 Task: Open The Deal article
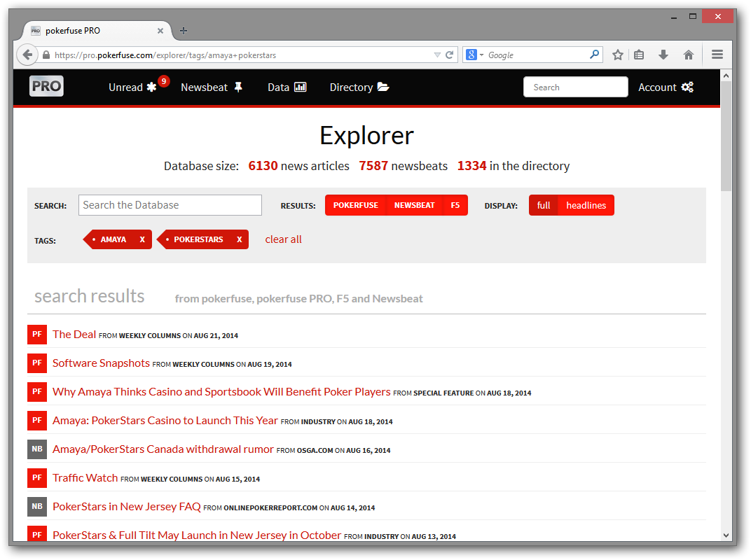tap(74, 334)
